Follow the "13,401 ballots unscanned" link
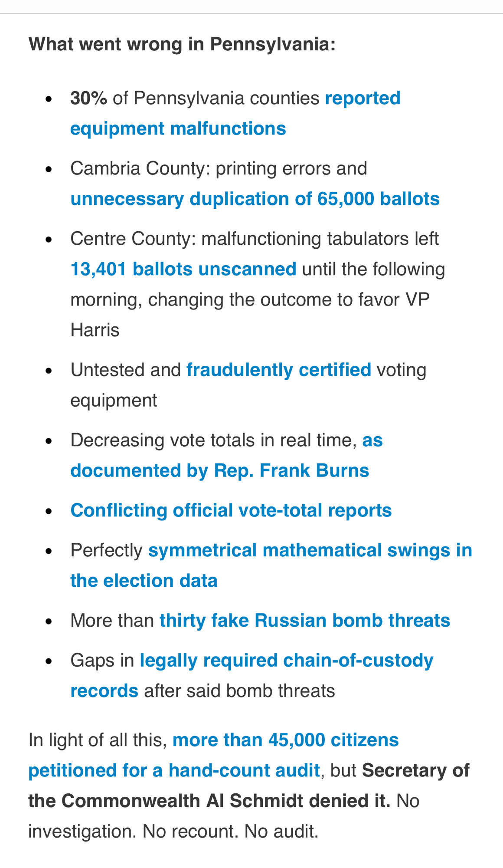 [183, 269]
